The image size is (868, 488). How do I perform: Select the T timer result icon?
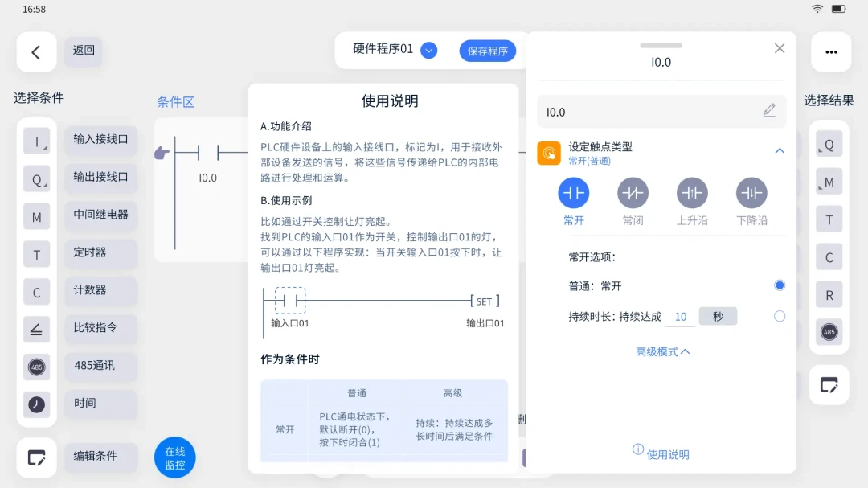click(829, 220)
